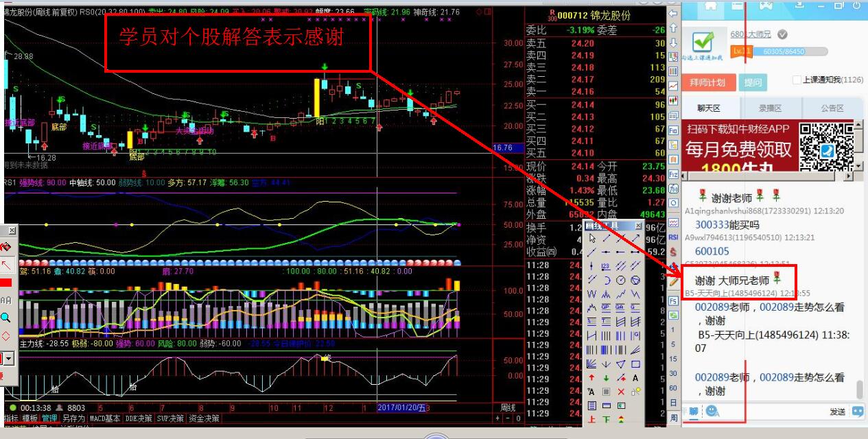Switch to 15-minute period in sidebar
Screen dimensions: 868x439
(x=673, y=359)
